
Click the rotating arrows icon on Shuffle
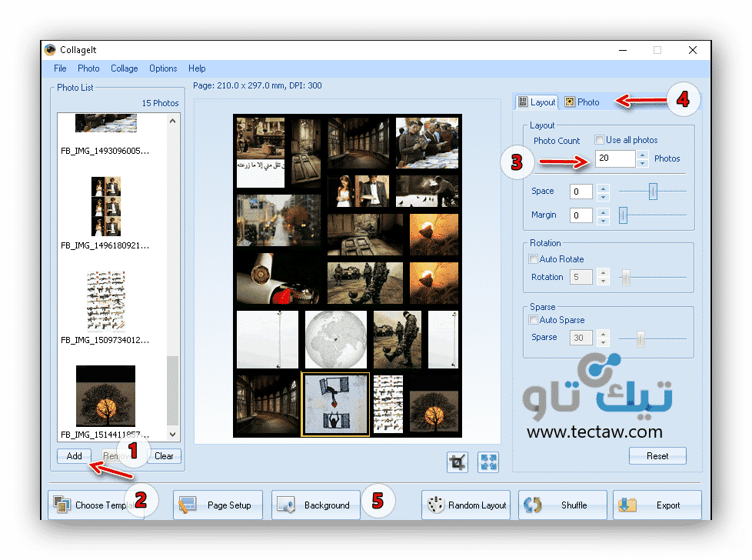tap(532, 505)
